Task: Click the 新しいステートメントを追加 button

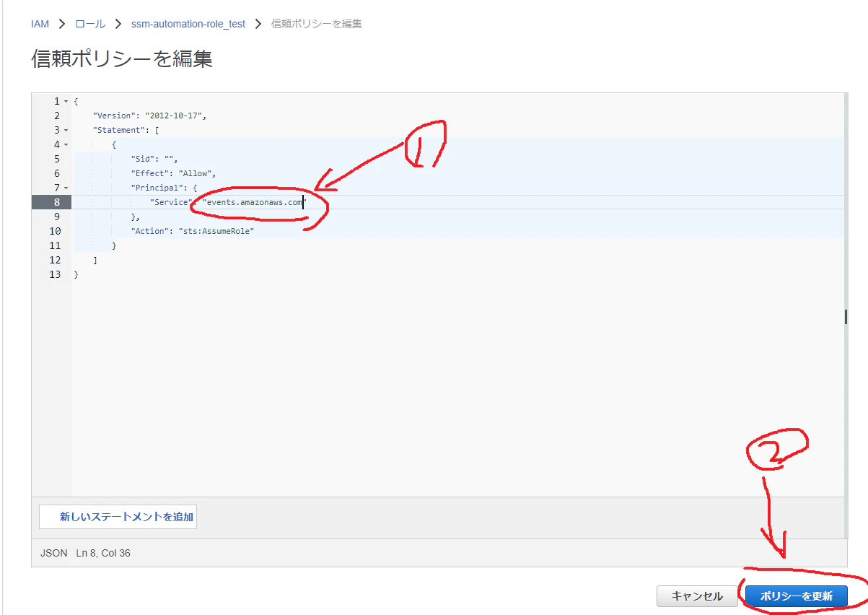Action: coord(118,517)
